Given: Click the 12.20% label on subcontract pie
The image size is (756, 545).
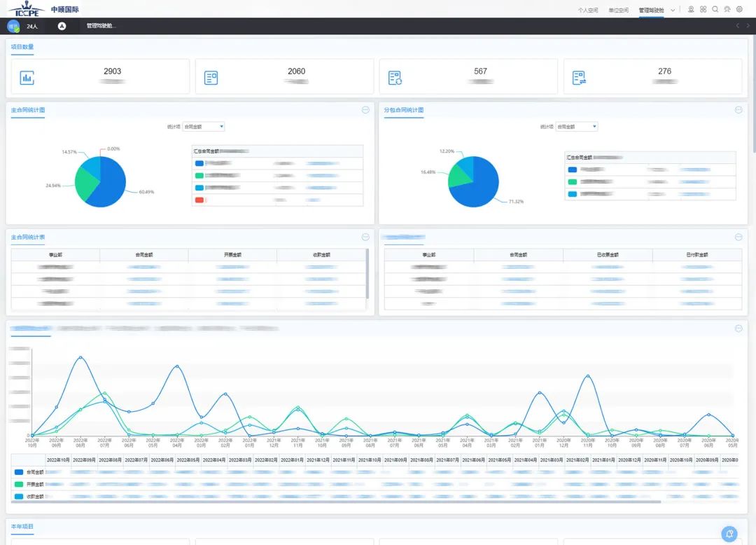Looking at the screenshot, I should click(x=447, y=151).
